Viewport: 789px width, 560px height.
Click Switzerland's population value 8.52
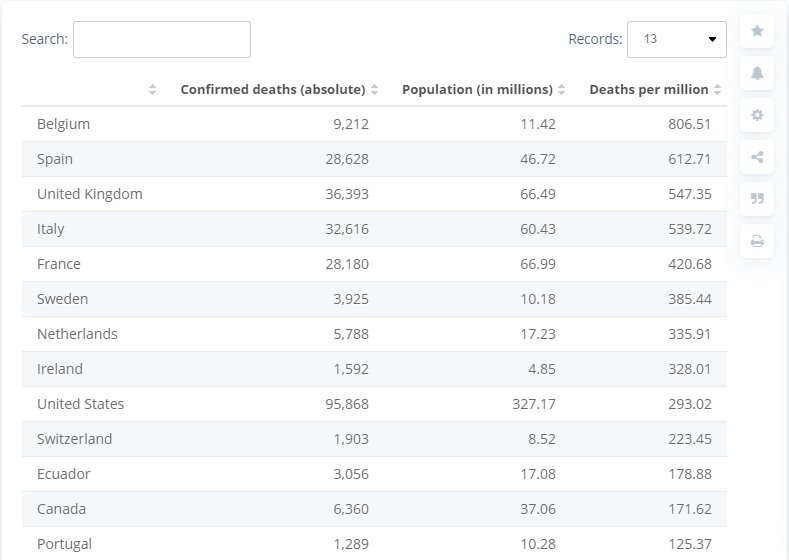click(542, 439)
